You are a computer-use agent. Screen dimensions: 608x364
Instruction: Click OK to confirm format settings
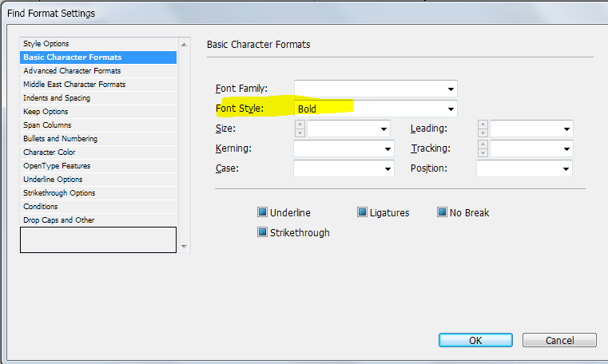coord(475,340)
